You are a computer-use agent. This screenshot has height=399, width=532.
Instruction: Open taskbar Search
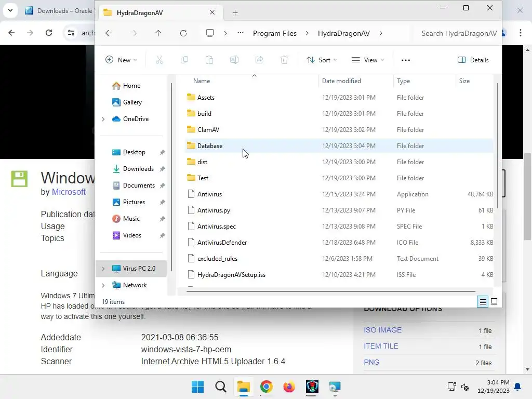click(x=220, y=387)
